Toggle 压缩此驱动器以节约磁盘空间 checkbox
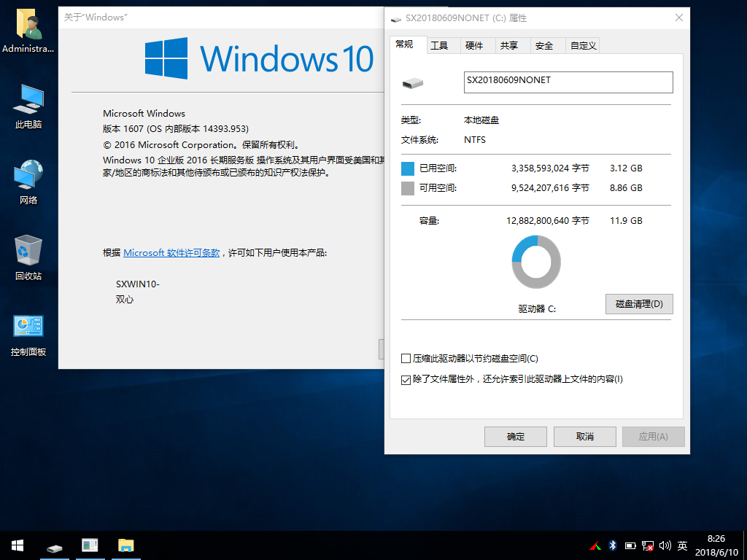 coord(406,359)
